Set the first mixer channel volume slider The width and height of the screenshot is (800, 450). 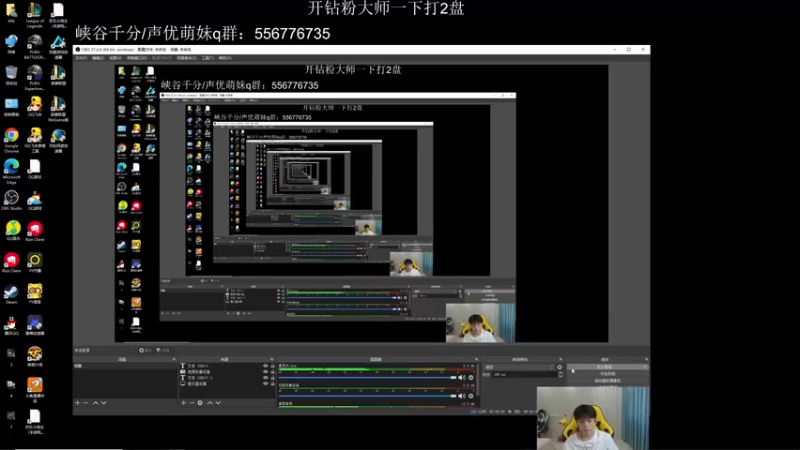(367, 378)
